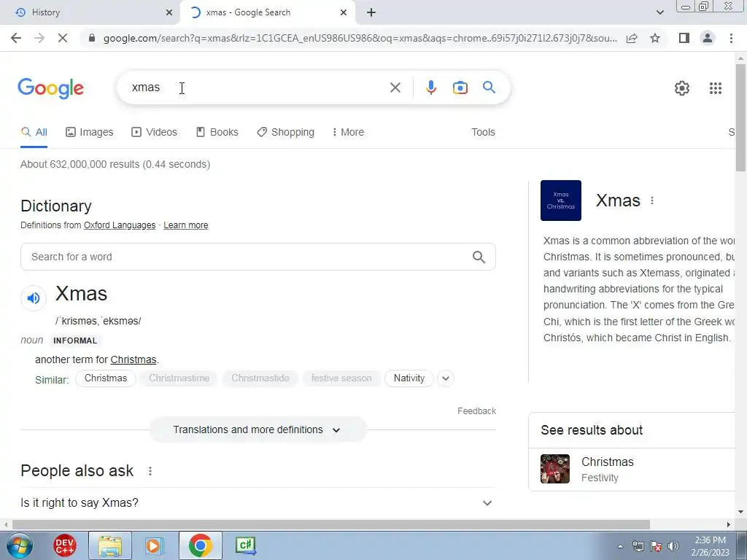Close the History tab
Image resolution: width=747 pixels, height=560 pixels.
[169, 12]
